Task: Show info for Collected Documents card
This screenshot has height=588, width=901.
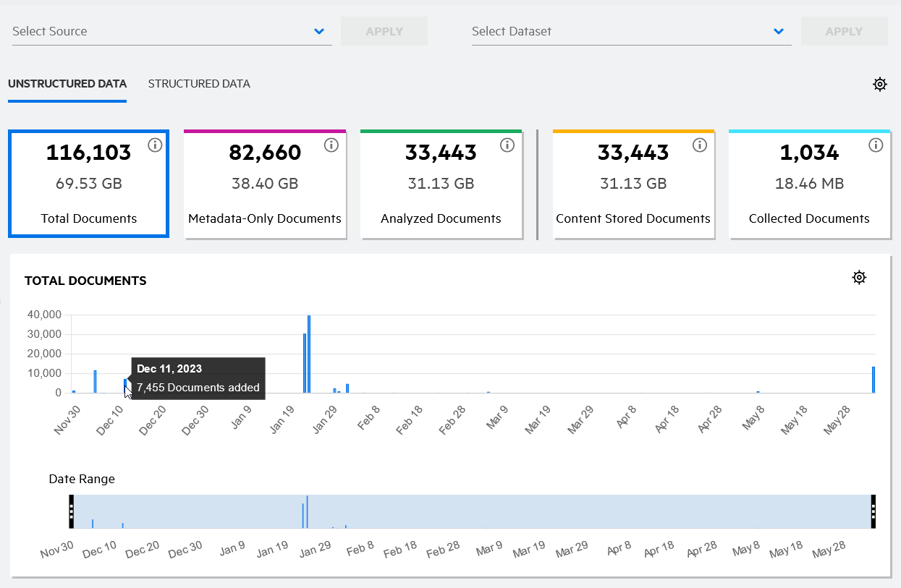Action: 876,145
